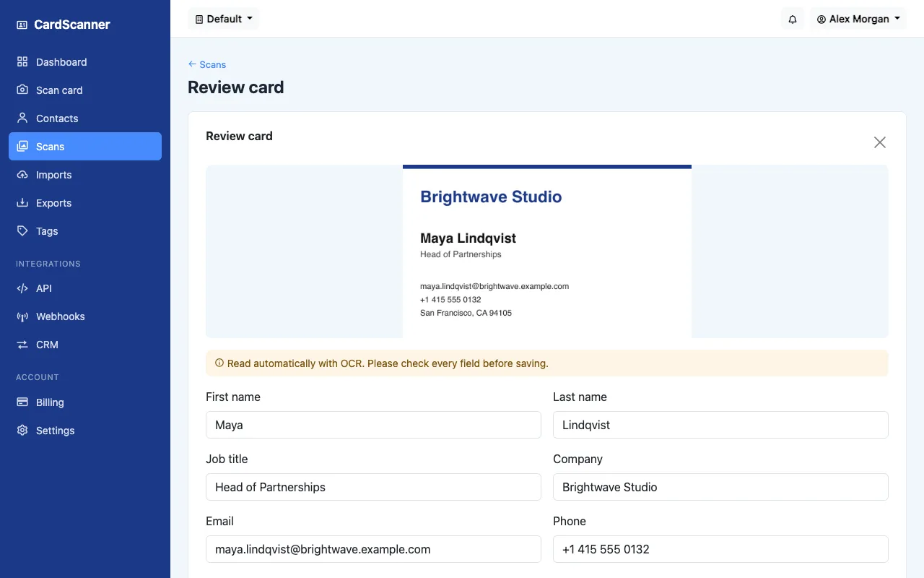The height and width of the screenshot is (578, 924).
Task: Open Settings in the Account section
Action: pos(85,431)
